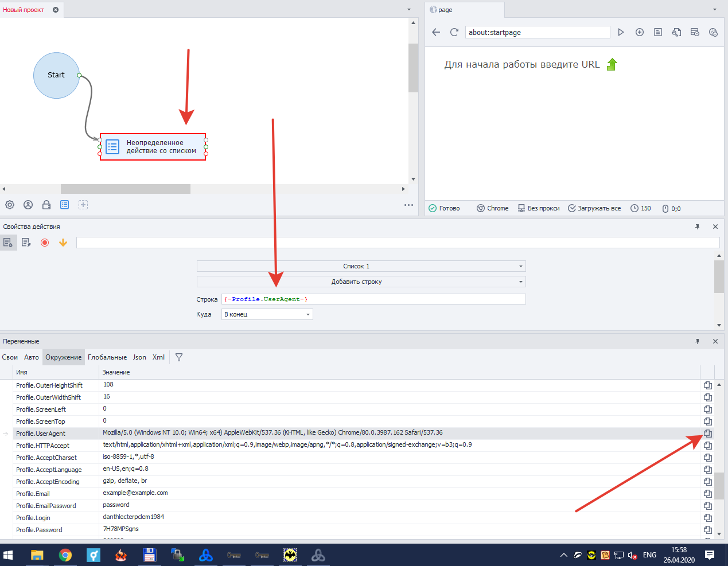Open the Добавить строку action dropdown
Image resolution: width=728 pixels, height=566 pixels.
[361, 282]
